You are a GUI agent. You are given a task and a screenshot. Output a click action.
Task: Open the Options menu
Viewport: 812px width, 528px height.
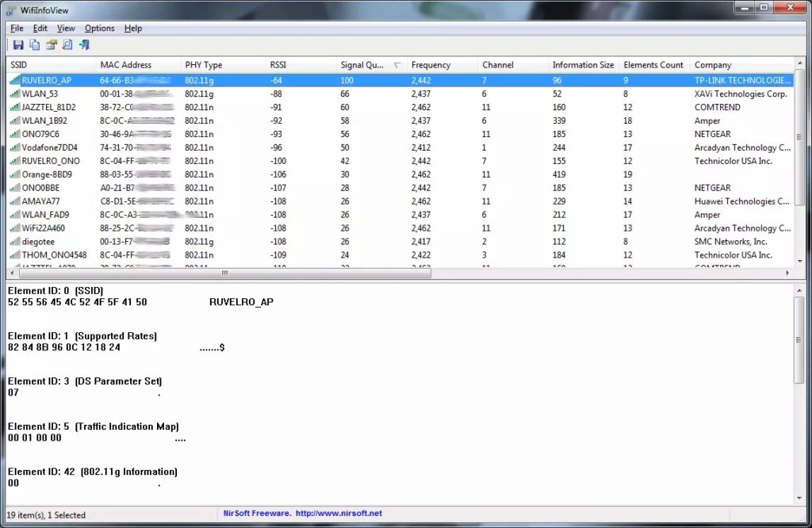pyautogui.click(x=99, y=29)
